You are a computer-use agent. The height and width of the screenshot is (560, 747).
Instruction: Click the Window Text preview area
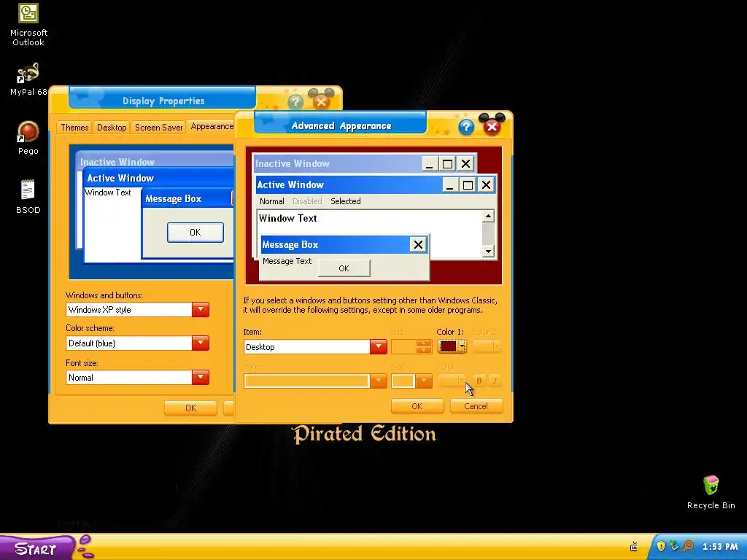pyautogui.click(x=287, y=219)
